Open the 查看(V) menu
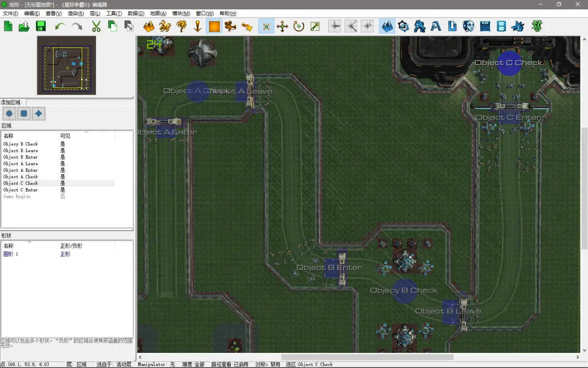 point(54,13)
